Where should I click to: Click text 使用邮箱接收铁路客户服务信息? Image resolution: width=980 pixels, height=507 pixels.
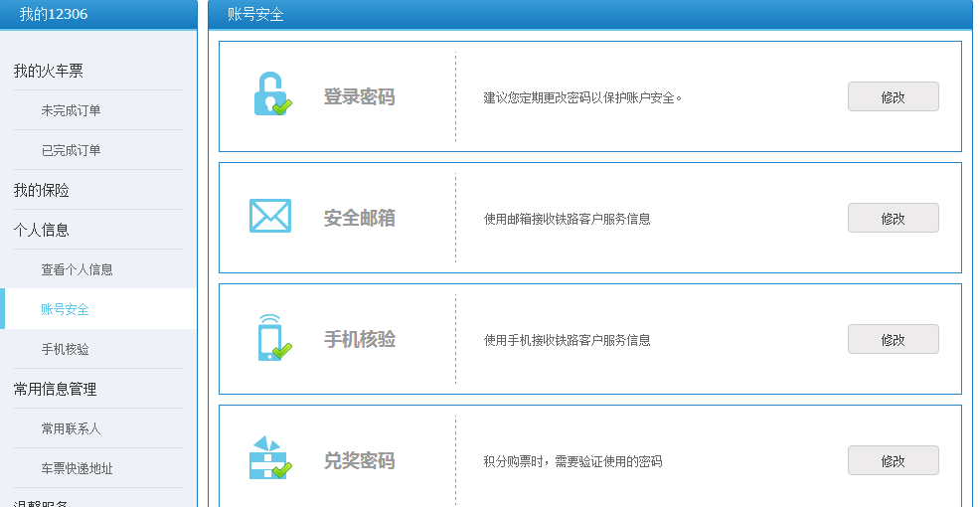point(567,219)
